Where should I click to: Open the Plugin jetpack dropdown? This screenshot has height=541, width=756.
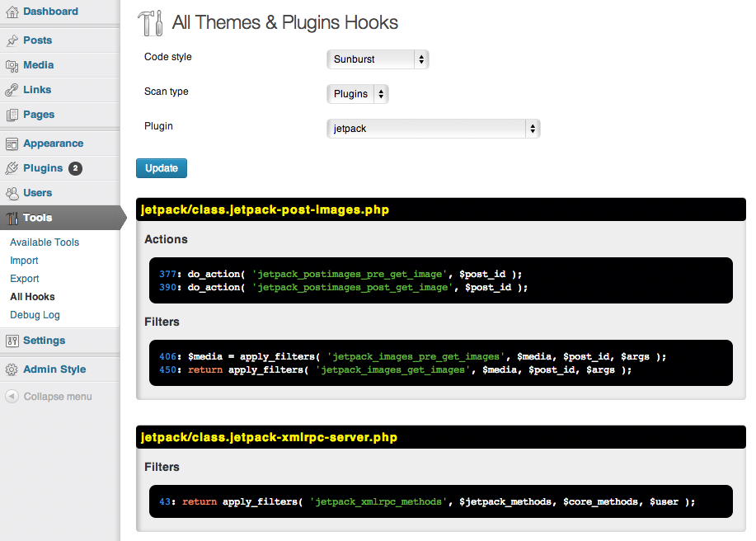point(434,129)
